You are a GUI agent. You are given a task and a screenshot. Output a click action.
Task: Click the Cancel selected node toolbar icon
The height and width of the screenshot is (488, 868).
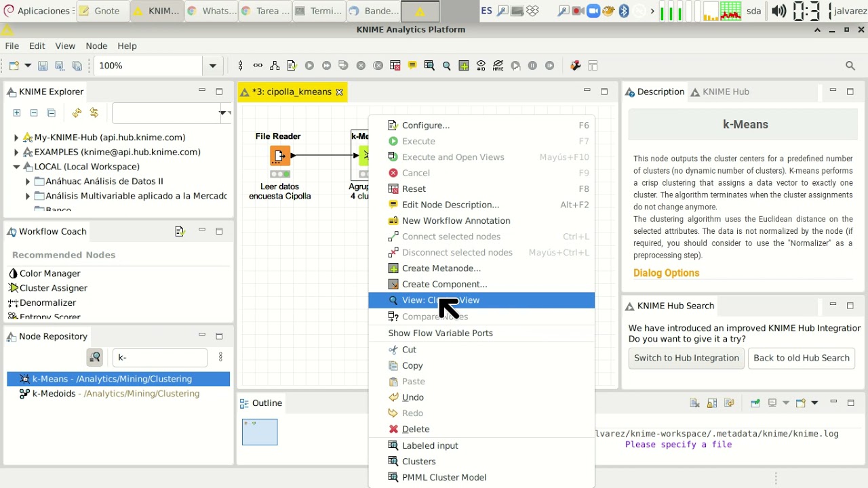click(361, 66)
